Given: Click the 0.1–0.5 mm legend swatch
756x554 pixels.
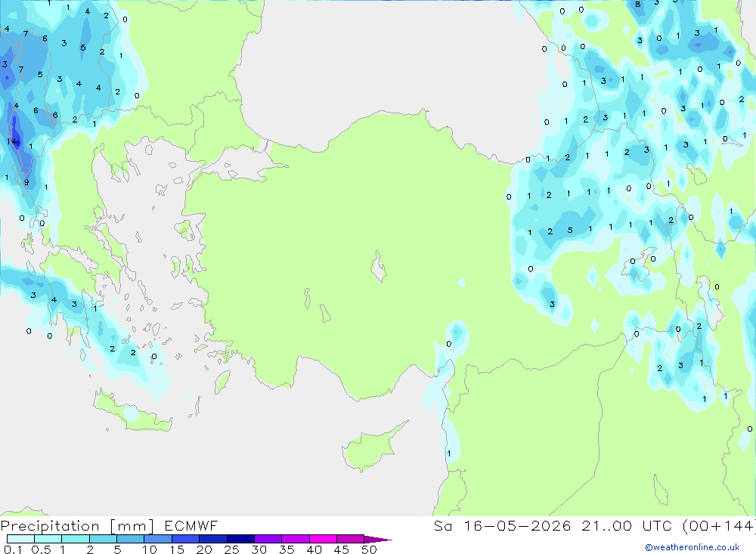Looking at the screenshot, I should [x=20, y=539].
